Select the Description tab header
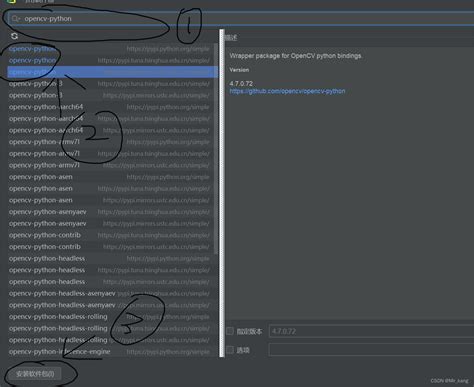The width and height of the screenshot is (474, 387). 230,37
